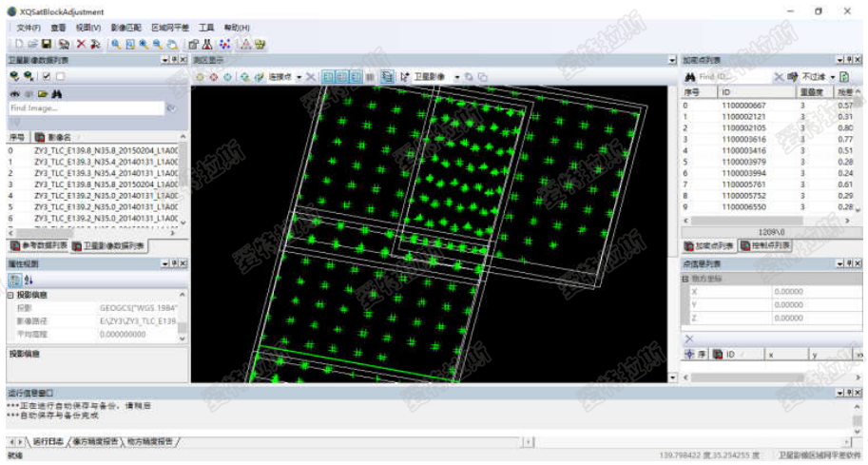This screenshot has height=465, width=868.
Task: Tick the checked checkbox in image list toolbar
Action: 46,76
